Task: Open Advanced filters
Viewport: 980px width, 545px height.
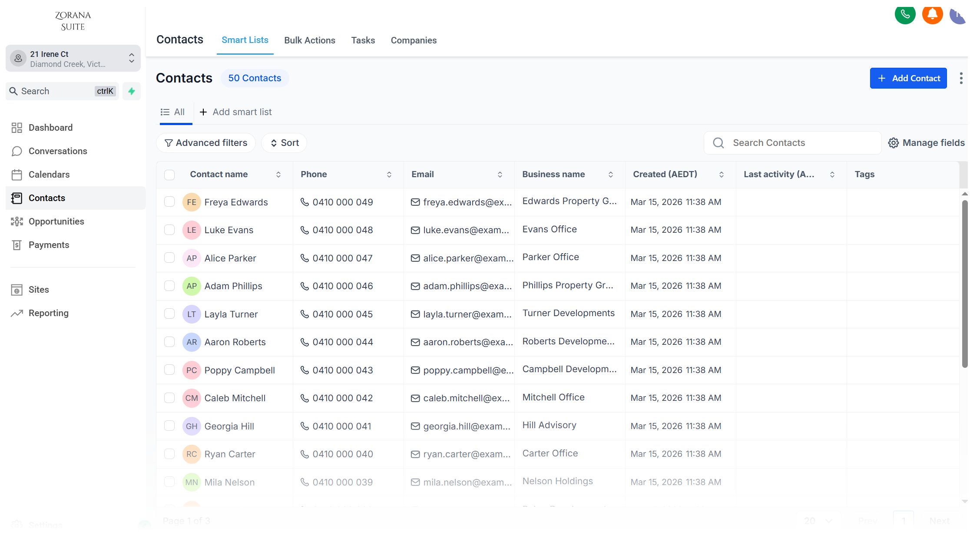Action: tap(206, 143)
